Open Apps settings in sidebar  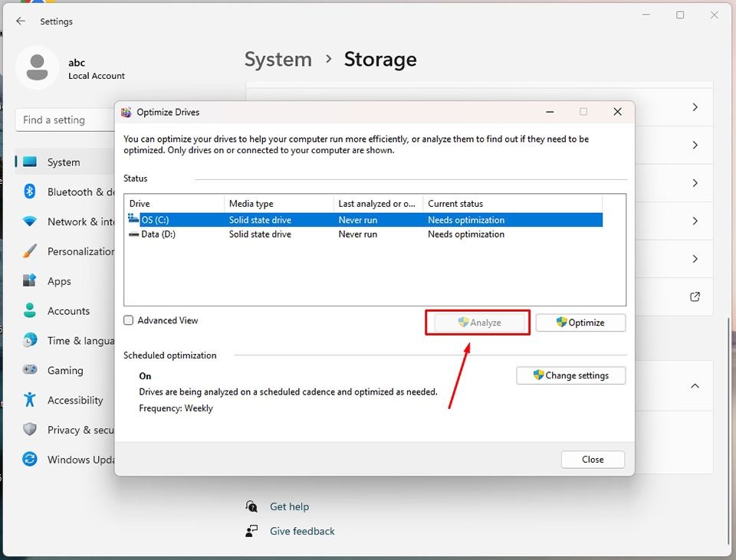point(64,281)
